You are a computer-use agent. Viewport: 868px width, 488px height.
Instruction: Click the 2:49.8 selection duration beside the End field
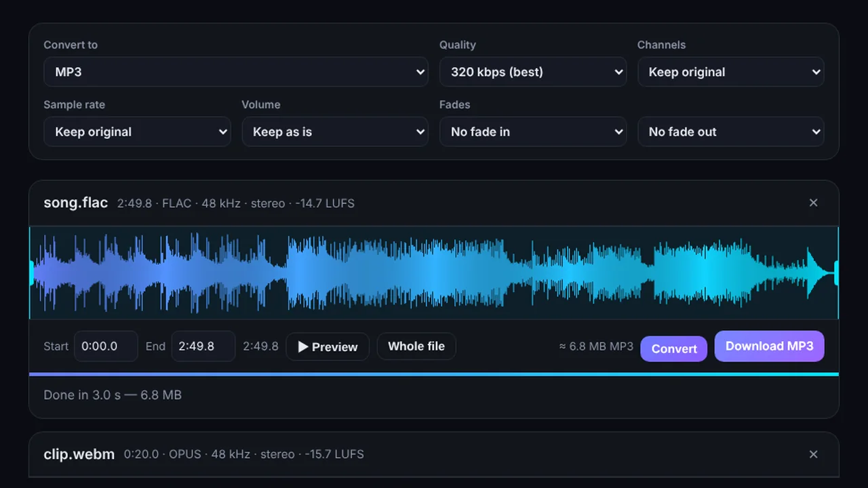coord(261,346)
